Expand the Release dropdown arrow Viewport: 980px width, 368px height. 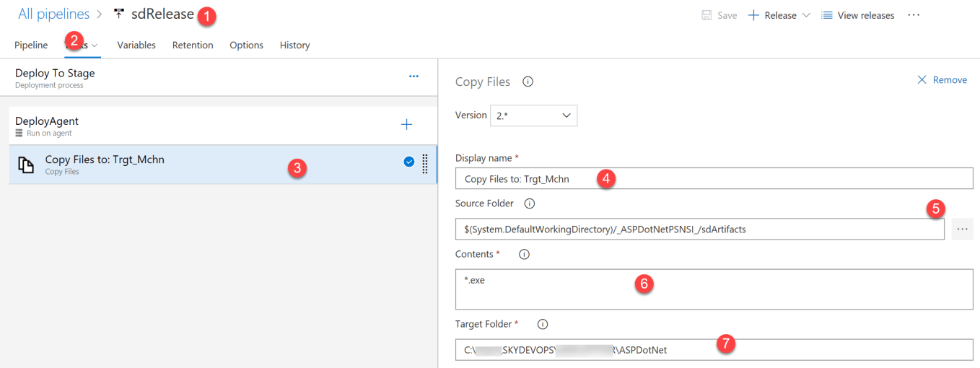807,15
